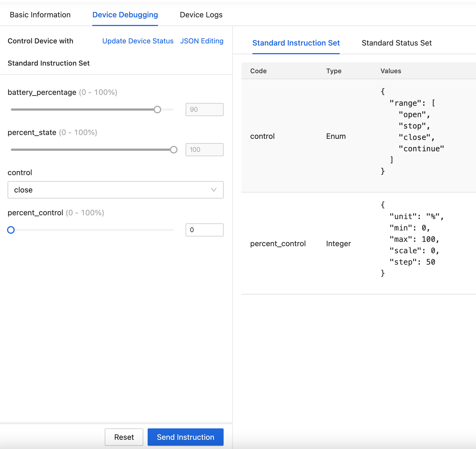The width and height of the screenshot is (476, 449).
Task: Click the percent_state slider handle
Action: 174,150
